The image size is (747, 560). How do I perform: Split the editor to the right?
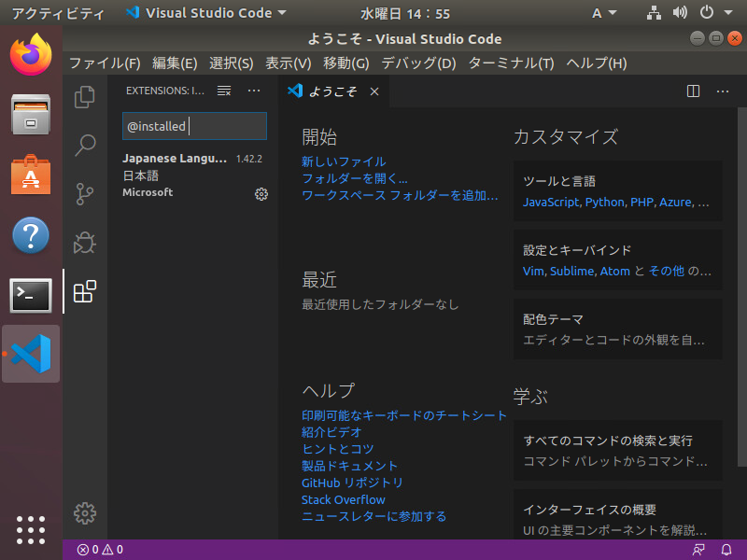[x=693, y=91]
